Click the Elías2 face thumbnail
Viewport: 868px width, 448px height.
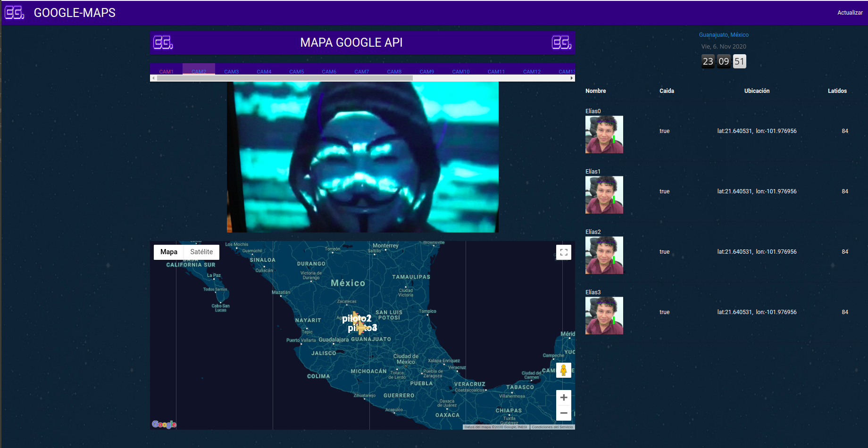[x=604, y=255]
